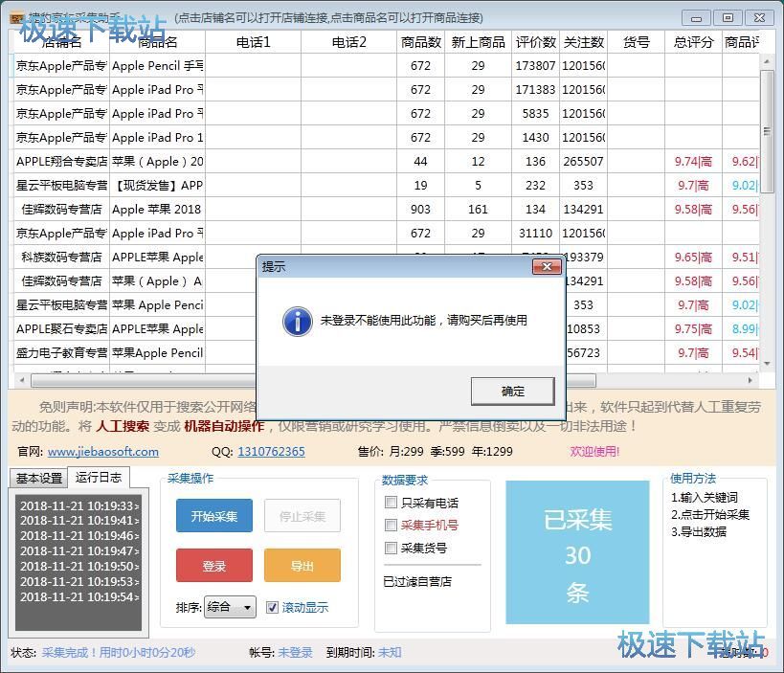Viewport: 784px width, 673px height.
Task: Minimize the main window
Action: pos(697,18)
